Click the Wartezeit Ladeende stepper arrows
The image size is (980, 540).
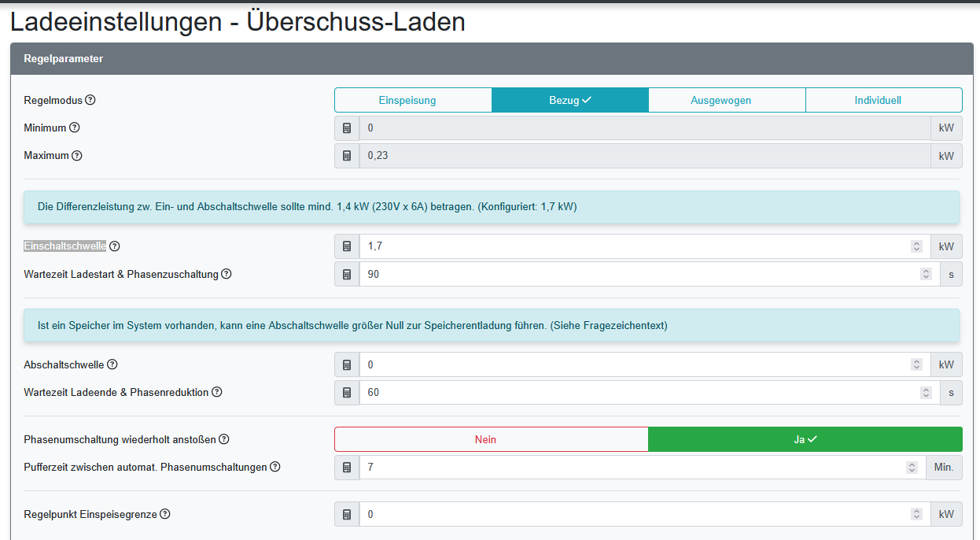point(926,392)
